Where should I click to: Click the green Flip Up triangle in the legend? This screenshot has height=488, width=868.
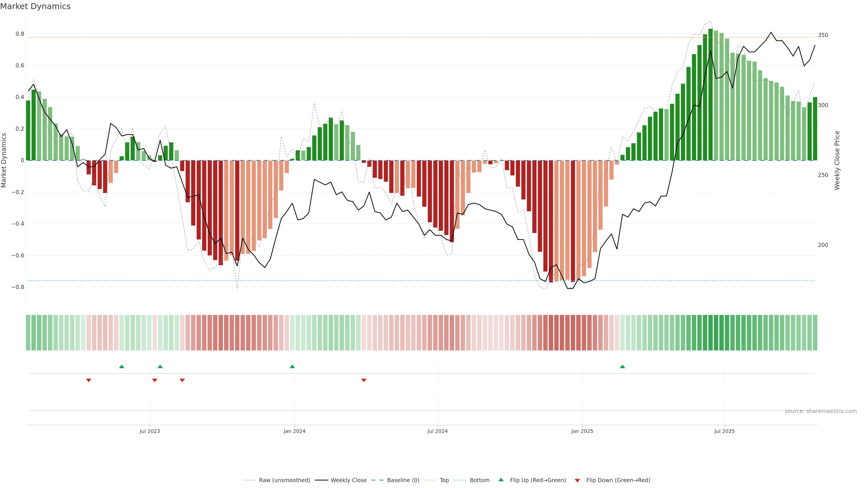[x=501, y=480]
